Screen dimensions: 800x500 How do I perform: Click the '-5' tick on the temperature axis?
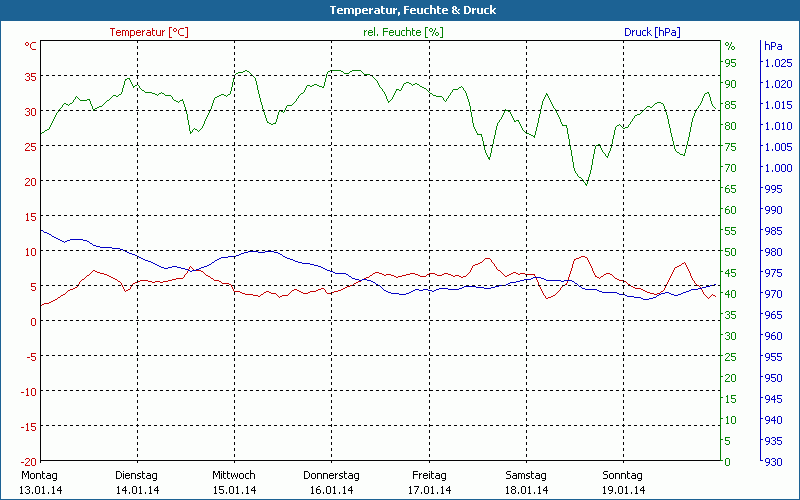click(x=32, y=356)
